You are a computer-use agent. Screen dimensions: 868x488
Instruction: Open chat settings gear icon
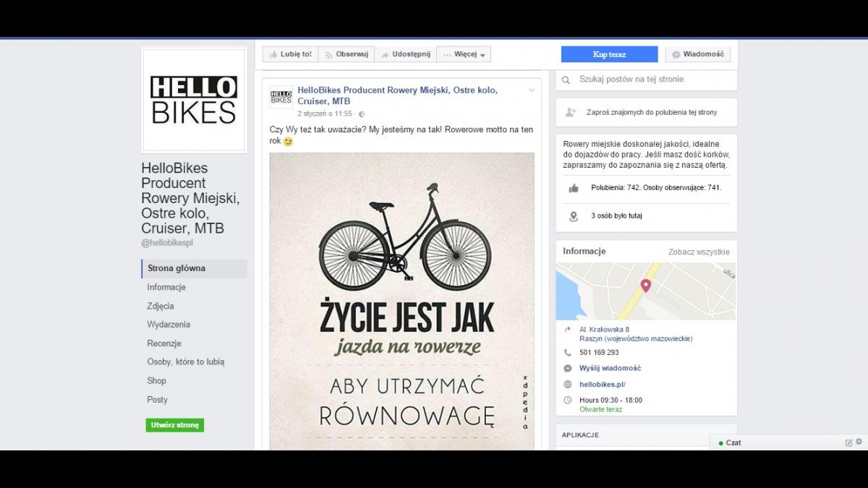tap(859, 442)
